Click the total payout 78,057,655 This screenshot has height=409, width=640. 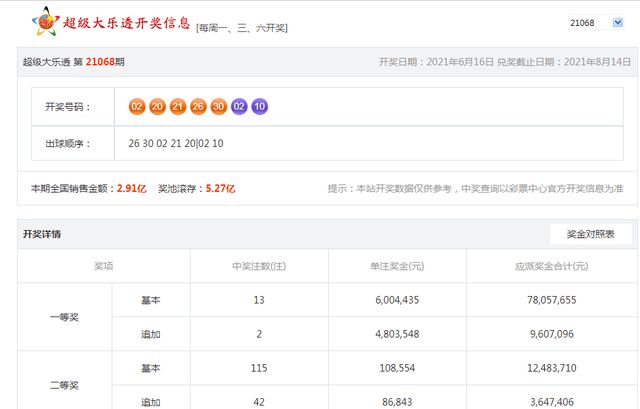click(552, 300)
